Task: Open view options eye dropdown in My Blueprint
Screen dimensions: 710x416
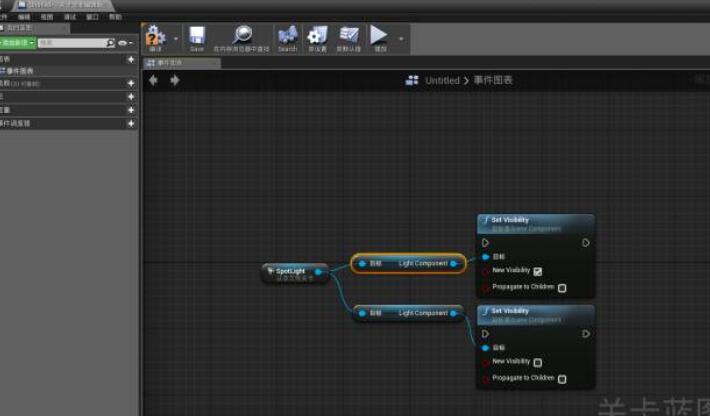Action: pos(126,43)
